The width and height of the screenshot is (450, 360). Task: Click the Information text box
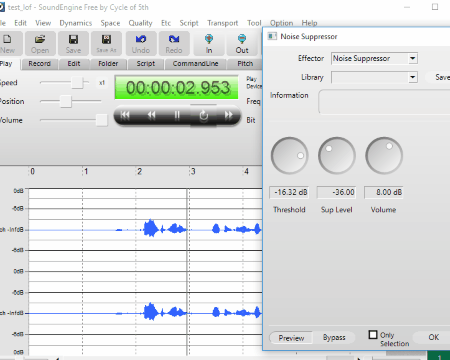[x=384, y=102]
